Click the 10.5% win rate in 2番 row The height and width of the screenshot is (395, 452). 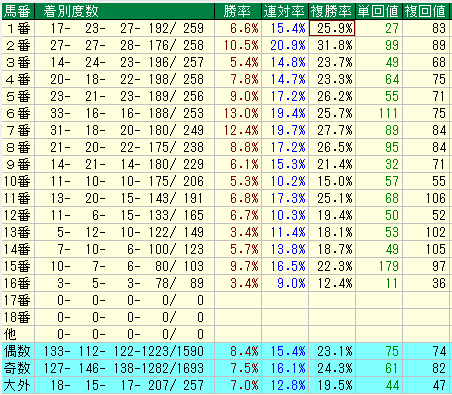click(x=241, y=45)
